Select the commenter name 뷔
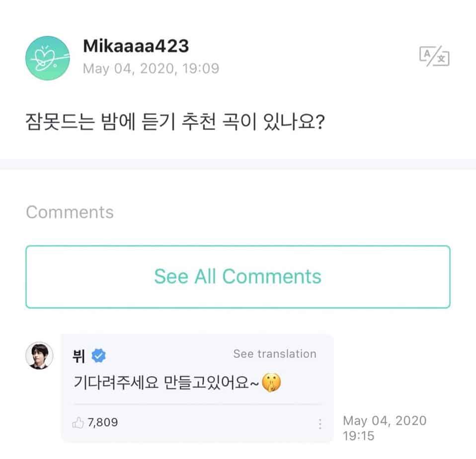476x459 pixels. 79,356
